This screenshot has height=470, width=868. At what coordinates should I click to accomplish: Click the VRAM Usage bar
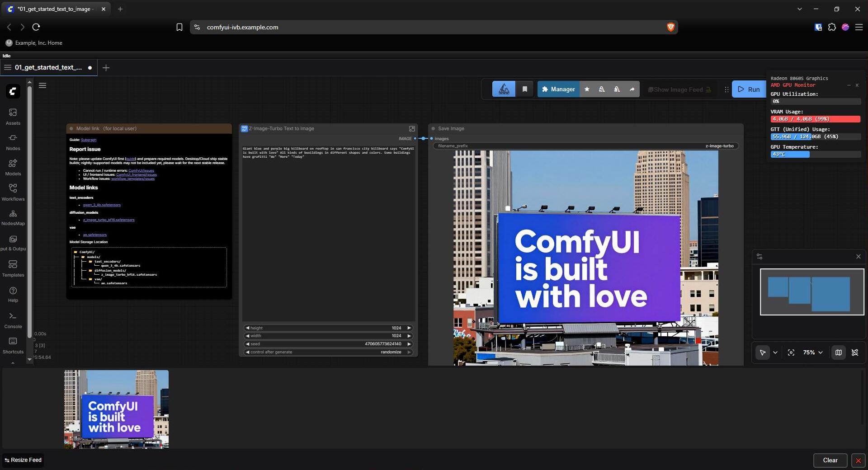tap(816, 119)
